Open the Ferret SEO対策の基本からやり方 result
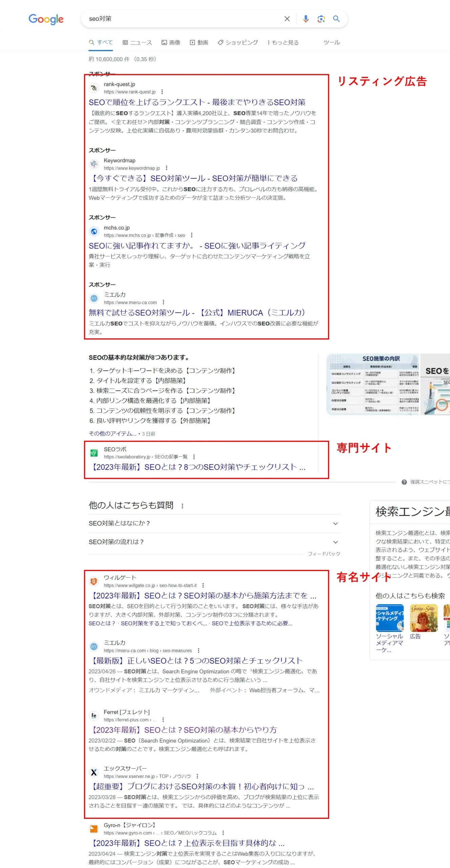The image size is (450, 868). tap(183, 730)
